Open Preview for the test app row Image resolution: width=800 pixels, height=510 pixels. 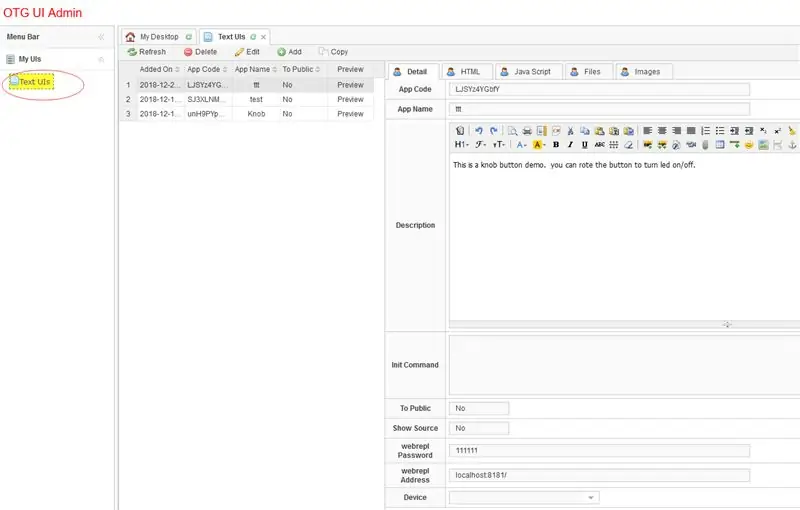coord(350,99)
